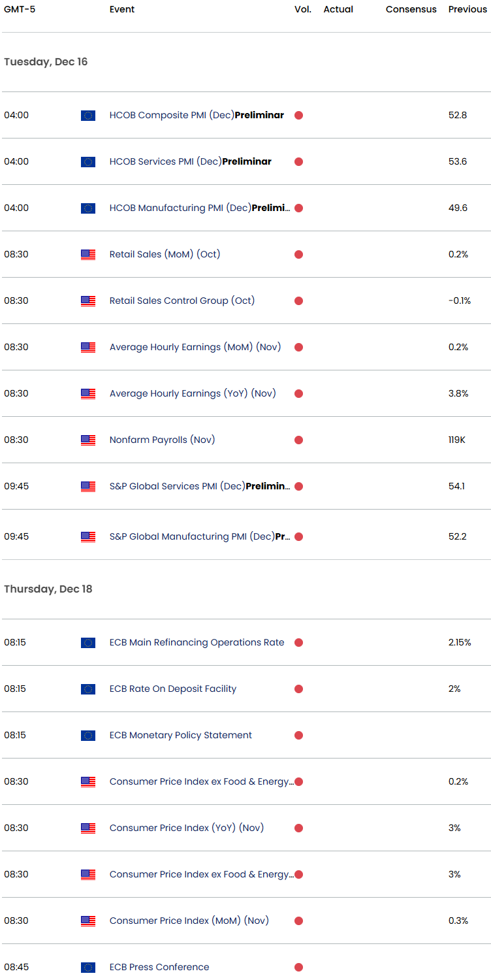This screenshot has height=980, width=491.
Task: Click the red volatility dot for Retail Sales (MoM)
Action: 298,255
